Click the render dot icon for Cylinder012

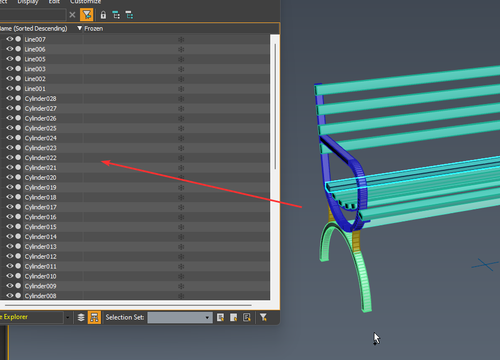18,256
